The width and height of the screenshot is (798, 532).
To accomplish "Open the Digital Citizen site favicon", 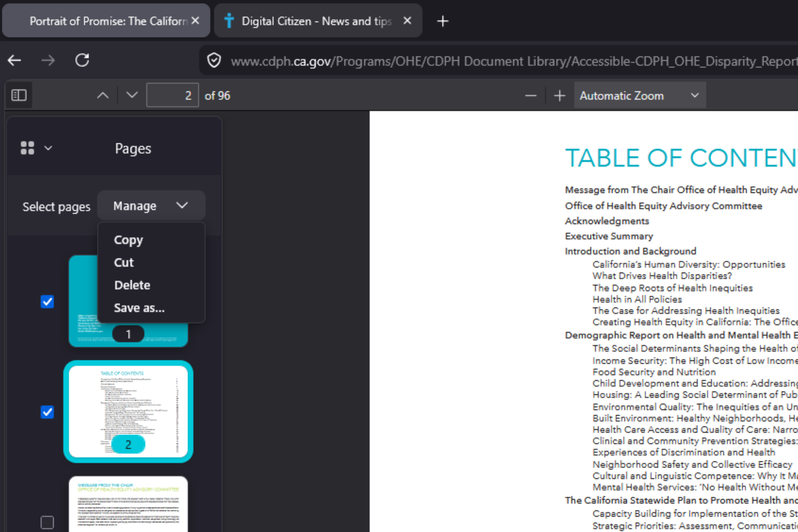I will [229, 21].
